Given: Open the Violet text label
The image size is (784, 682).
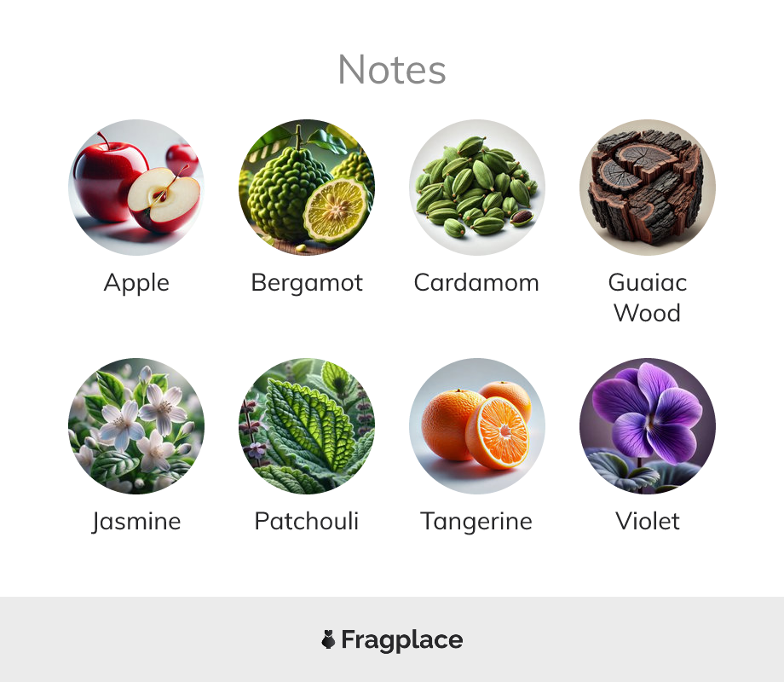Looking at the screenshot, I should [648, 521].
